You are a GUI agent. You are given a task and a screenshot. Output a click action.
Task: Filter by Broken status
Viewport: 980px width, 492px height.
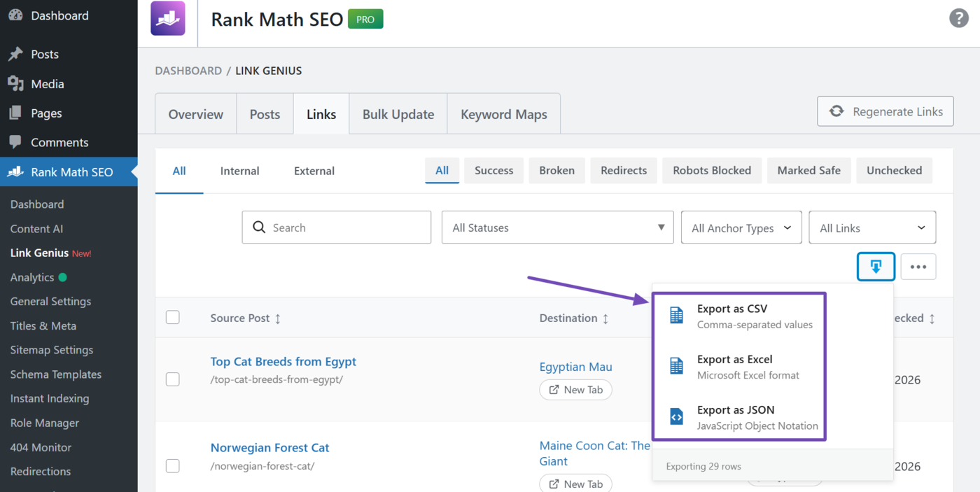(x=557, y=170)
